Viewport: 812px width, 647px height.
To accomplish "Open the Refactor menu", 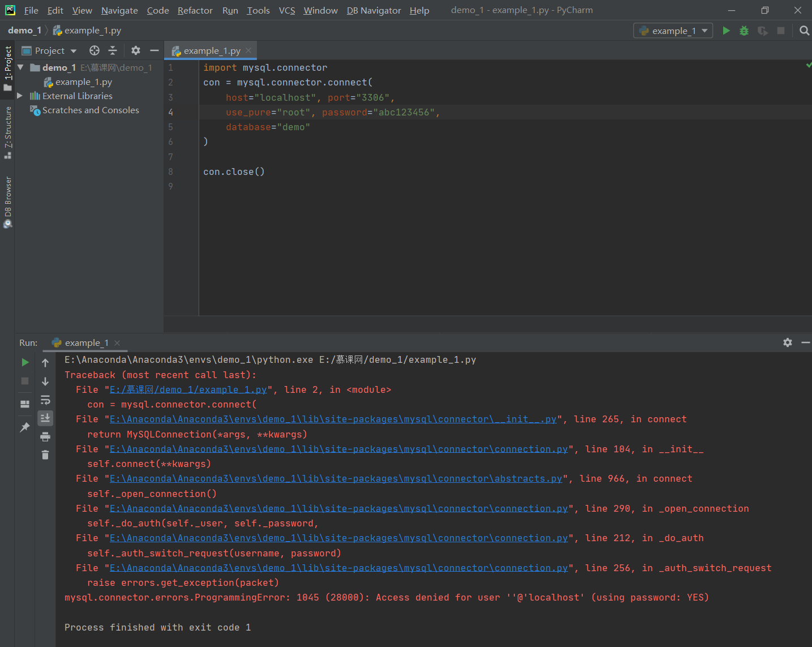I will click(x=195, y=10).
